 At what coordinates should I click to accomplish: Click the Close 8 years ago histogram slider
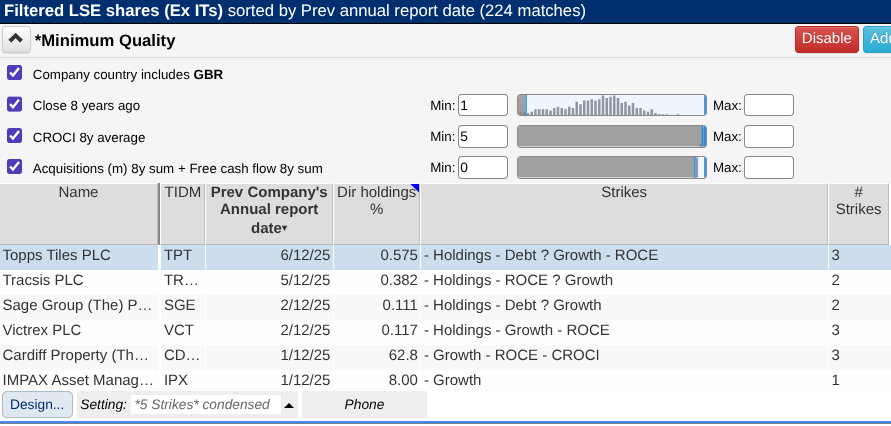click(x=611, y=106)
